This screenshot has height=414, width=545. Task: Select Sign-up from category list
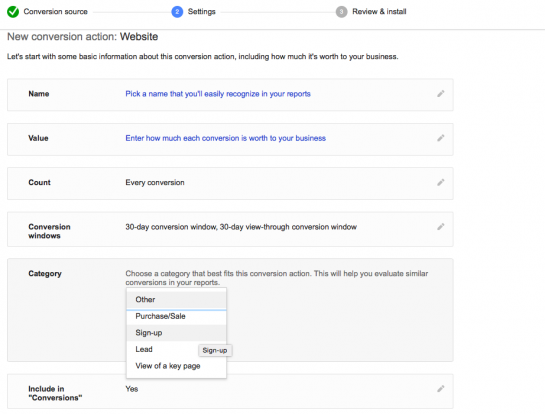pyautogui.click(x=177, y=333)
